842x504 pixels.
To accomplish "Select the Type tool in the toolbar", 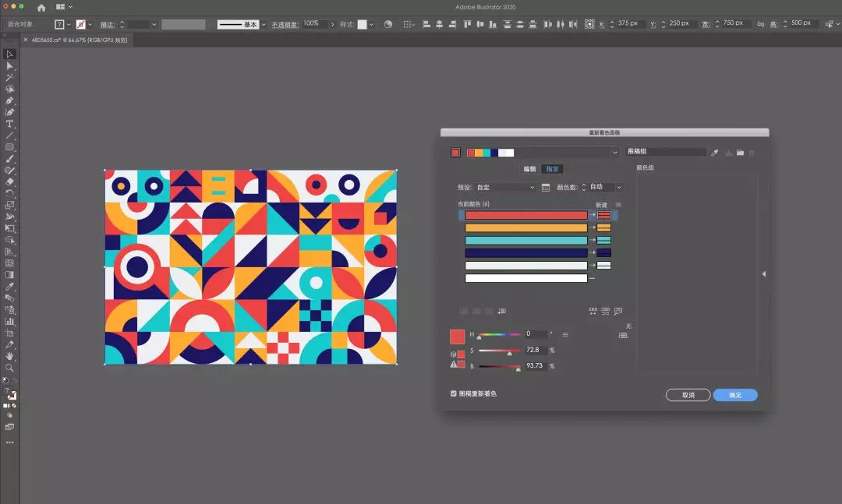I will 10,124.
